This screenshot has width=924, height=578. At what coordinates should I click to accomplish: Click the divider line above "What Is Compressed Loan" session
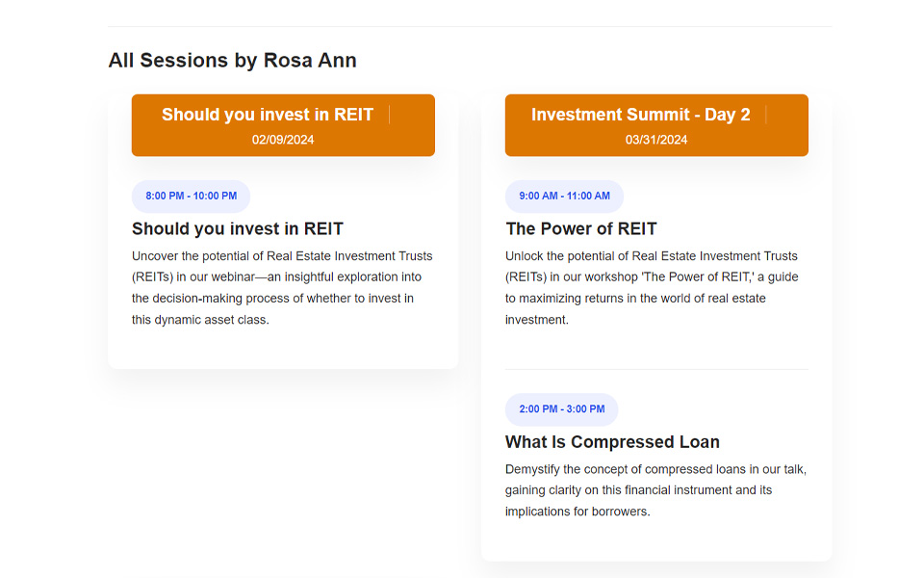(656, 369)
